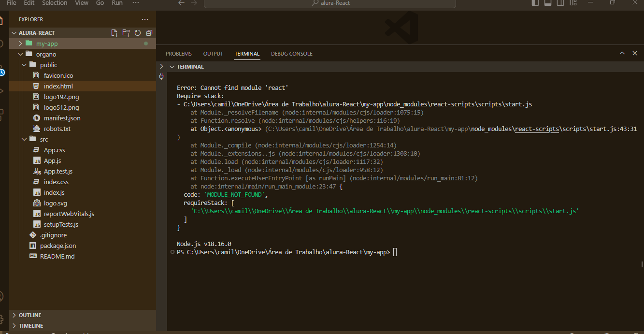Open index.css in the src folder
This screenshot has width=644, height=334.
[x=56, y=182]
